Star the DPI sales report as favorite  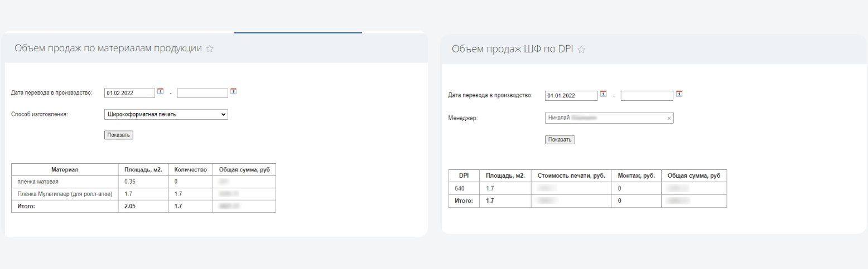(x=581, y=50)
